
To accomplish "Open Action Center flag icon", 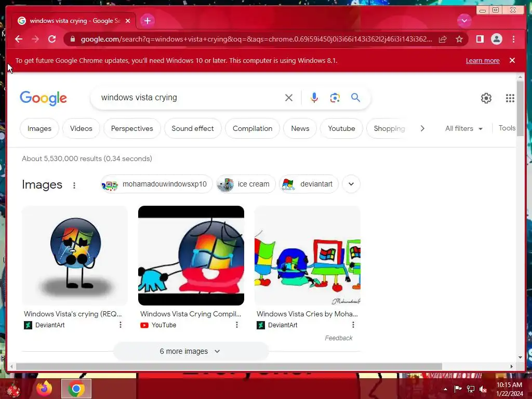I will [458, 389].
